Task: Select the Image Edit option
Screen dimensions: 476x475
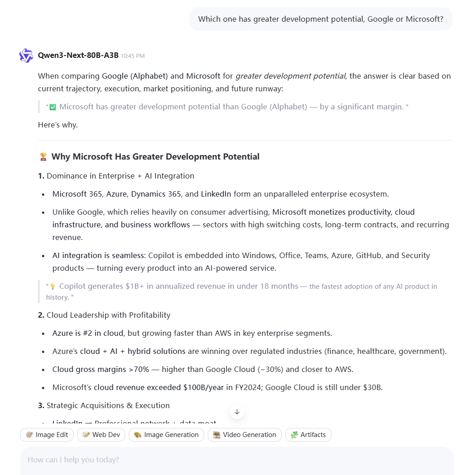Action: tap(47, 435)
